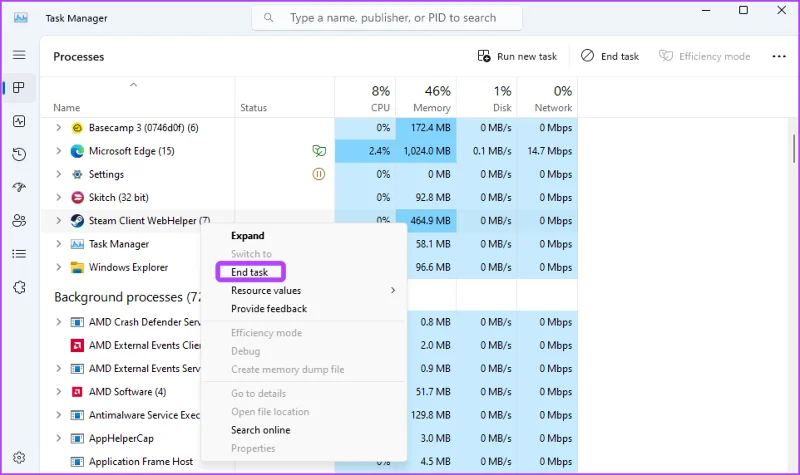The height and width of the screenshot is (475, 800).
Task: Expand the Settings process group
Action: click(58, 174)
